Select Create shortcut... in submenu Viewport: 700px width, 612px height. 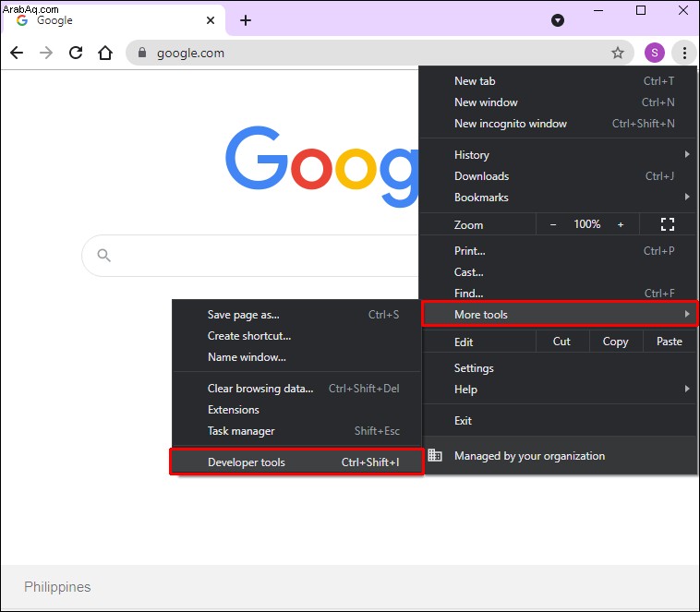tap(296, 336)
